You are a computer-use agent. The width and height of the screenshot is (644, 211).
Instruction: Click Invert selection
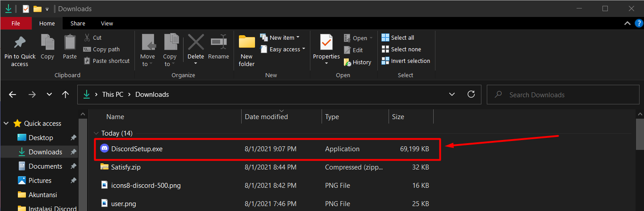[406, 61]
